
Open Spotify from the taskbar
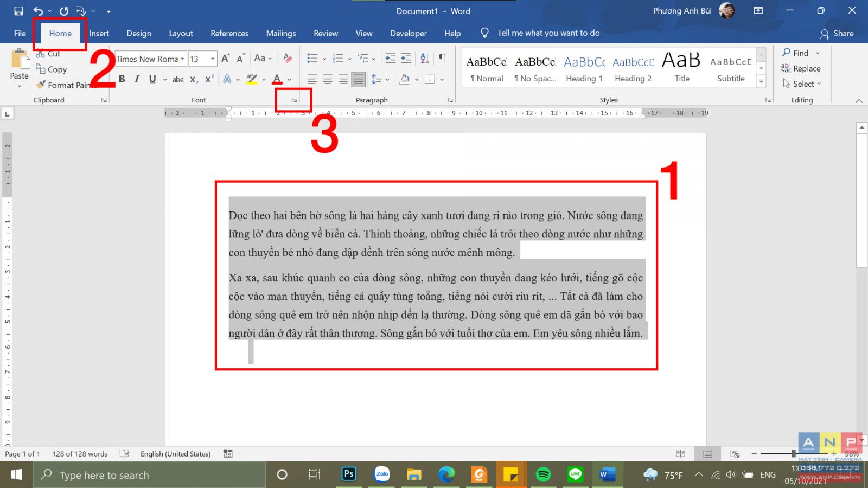click(x=543, y=474)
